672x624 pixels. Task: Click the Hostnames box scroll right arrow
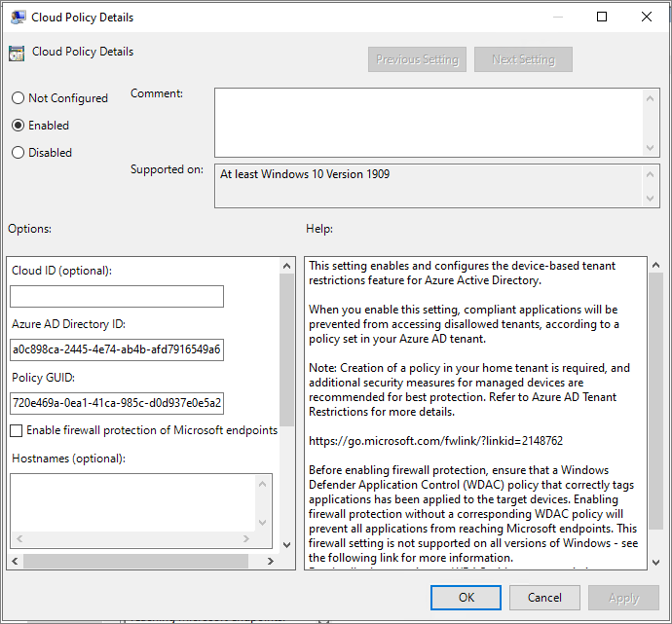tap(246, 538)
